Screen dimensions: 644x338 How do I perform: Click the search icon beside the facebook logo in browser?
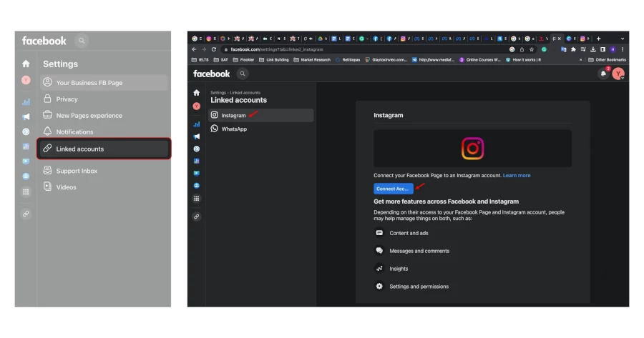tap(243, 74)
